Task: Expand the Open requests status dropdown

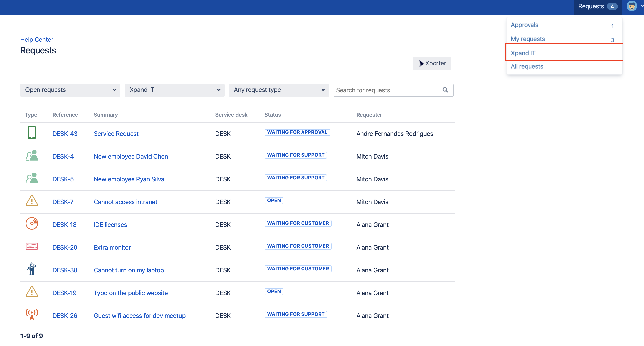Action: (x=70, y=90)
